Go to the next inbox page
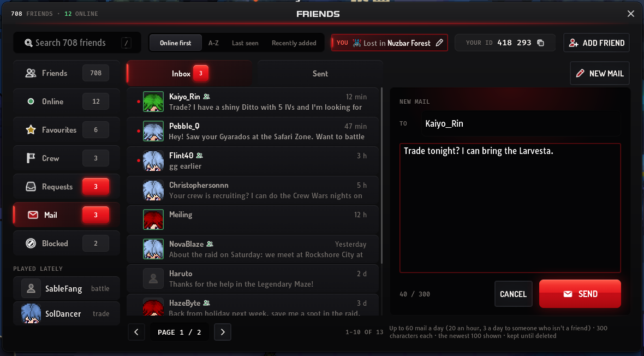 point(223,332)
